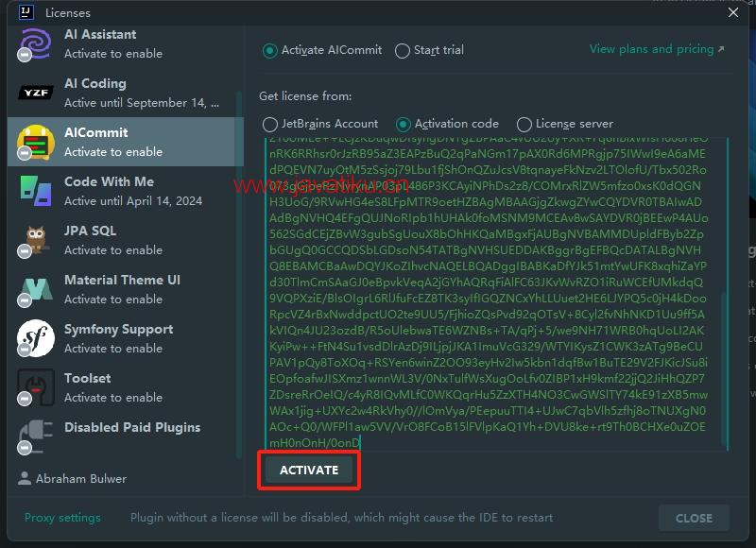Click the plugin list vertical scrollbar
The image size is (756, 548).
239,275
